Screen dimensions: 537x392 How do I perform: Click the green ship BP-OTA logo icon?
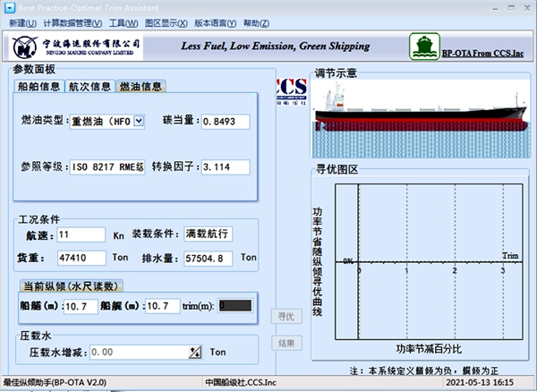[424, 47]
